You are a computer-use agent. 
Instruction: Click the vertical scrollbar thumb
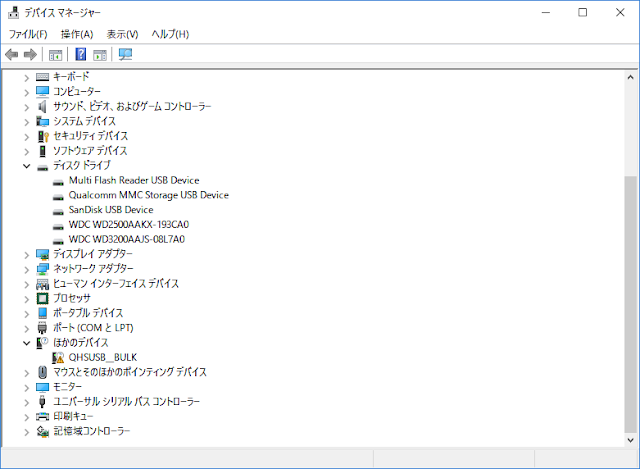coord(631,304)
